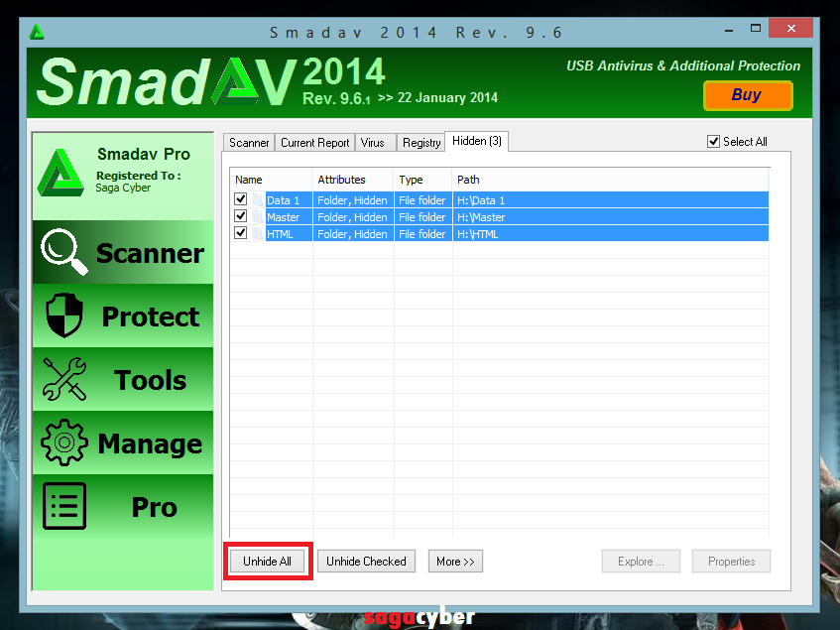Image resolution: width=840 pixels, height=630 pixels.
Task: Open the Virus tab
Action: 375,143
